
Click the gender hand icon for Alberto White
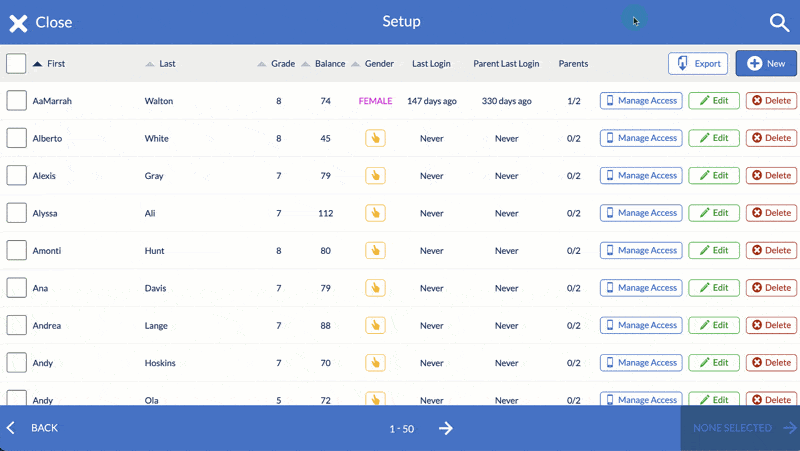pyautogui.click(x=375, y=138)
